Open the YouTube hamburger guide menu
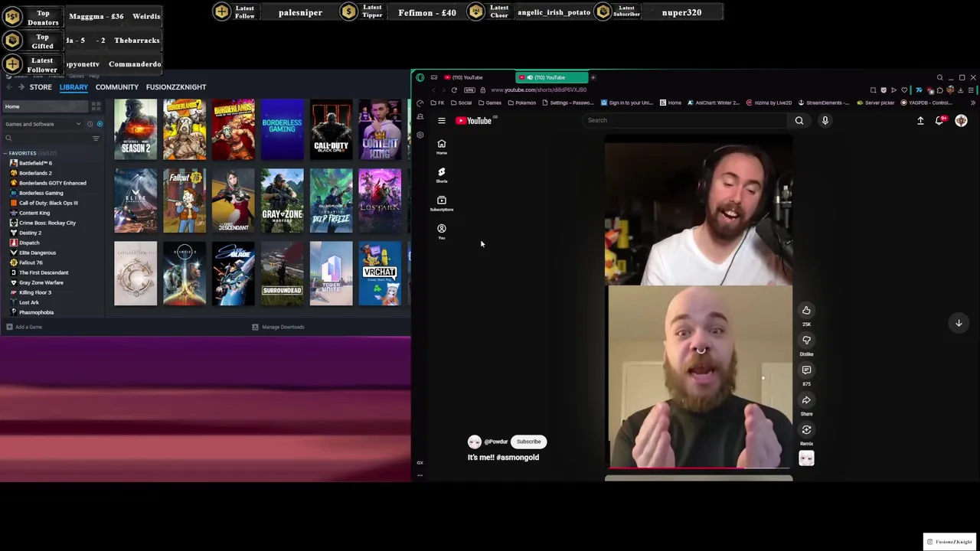Image resolution: width=980 pixels, height=551 pixels. point(441,120)
